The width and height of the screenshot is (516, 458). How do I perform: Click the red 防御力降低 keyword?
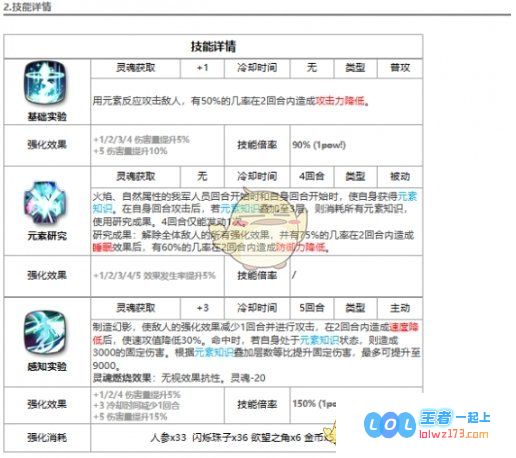[300, 247]
